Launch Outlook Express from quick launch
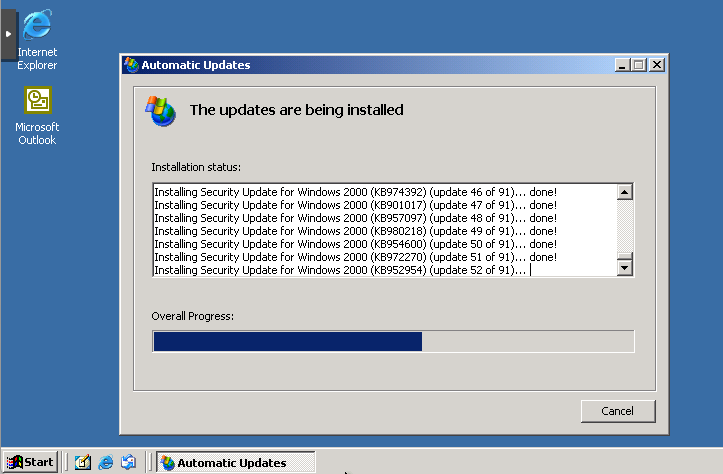This screenshot has height=474, width=723. coord(129,462)
